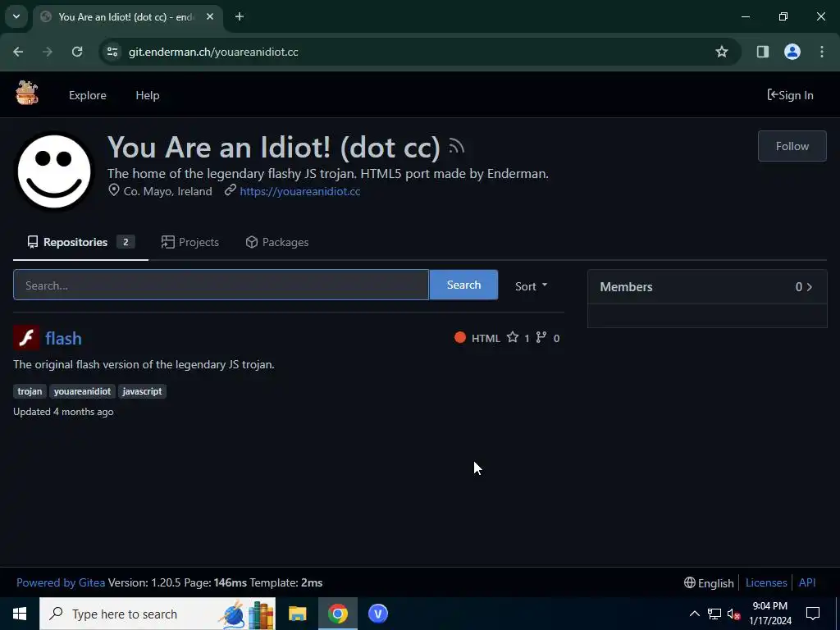Select the javascript topic tag
Viewport: 840px width, 630px height.
pyautogui.click(x=142, y=391)
